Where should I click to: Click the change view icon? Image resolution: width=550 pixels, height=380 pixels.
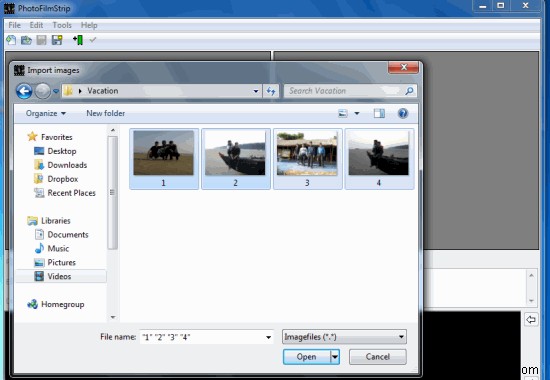click(x=343, y=113)
